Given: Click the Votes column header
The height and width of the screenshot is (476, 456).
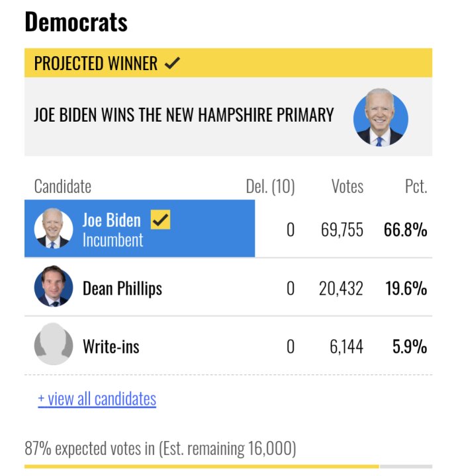Looking at the screenshot, I should tap(347, 186).
